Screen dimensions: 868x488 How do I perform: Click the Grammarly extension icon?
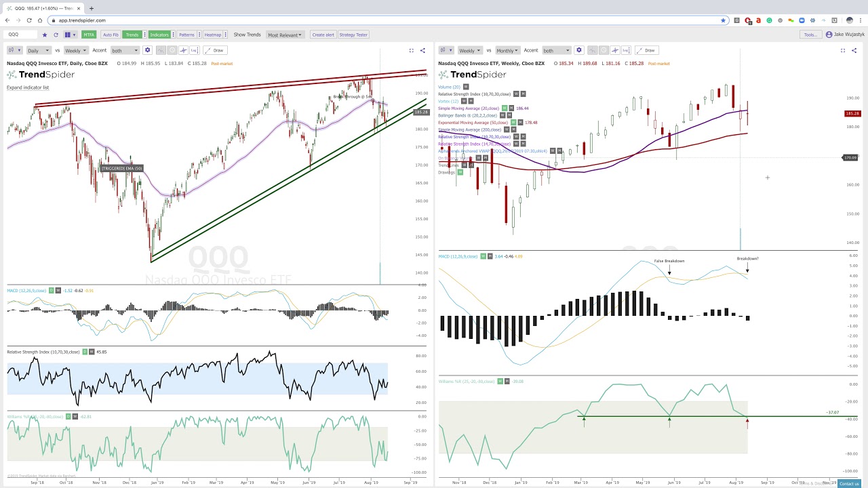tap(769, 20)
